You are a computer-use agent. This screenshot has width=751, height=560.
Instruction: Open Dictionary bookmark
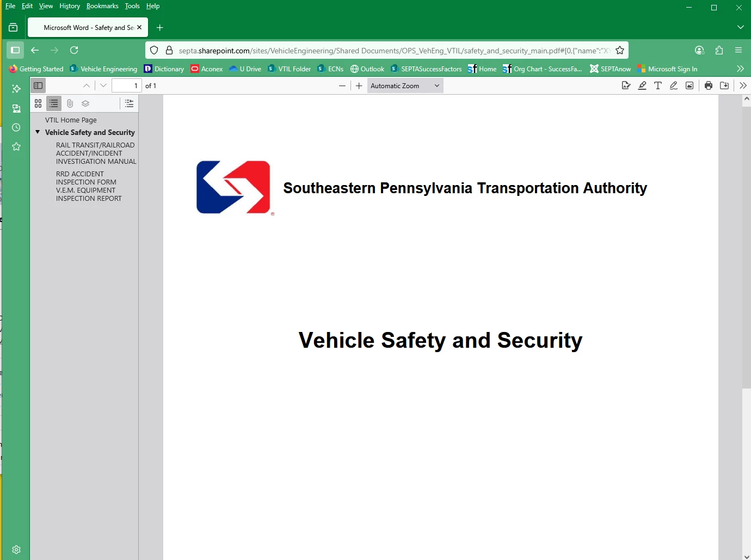point(164,69)
